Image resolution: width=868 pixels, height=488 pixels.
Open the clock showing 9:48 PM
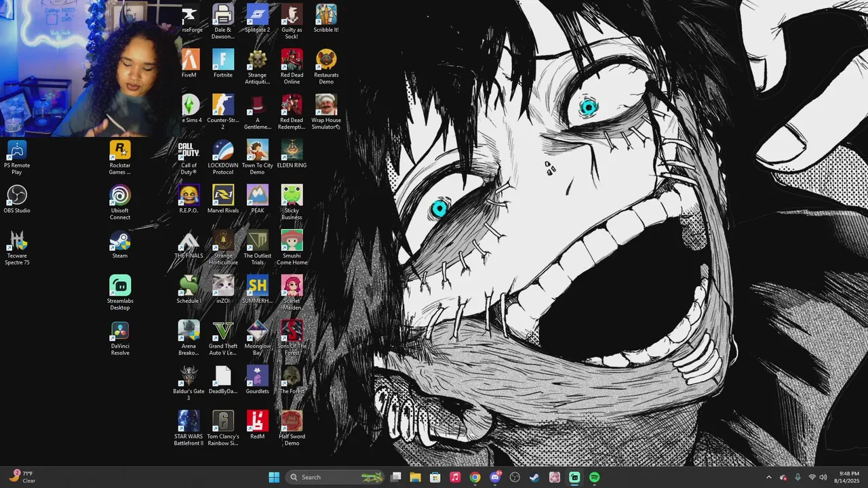point(848,477)
